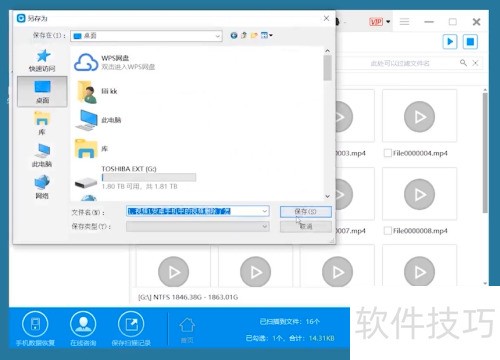Open online consultation (在线咨询)

(x=83, y=328)
